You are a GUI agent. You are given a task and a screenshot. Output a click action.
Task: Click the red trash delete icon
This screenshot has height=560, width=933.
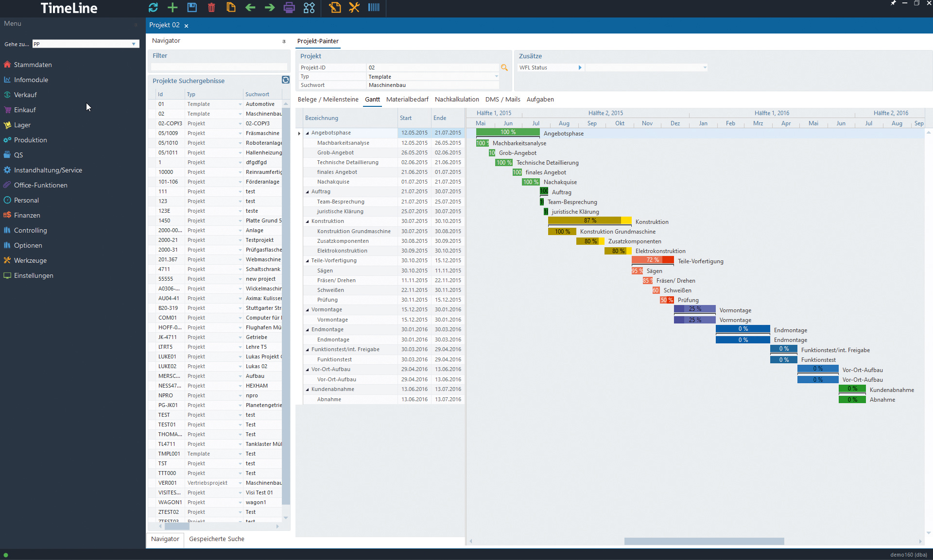click(x=211, y=7)
